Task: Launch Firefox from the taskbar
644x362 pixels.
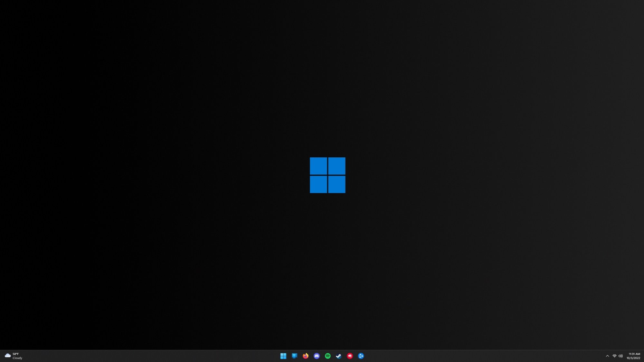Action: (x=306, y=356)
